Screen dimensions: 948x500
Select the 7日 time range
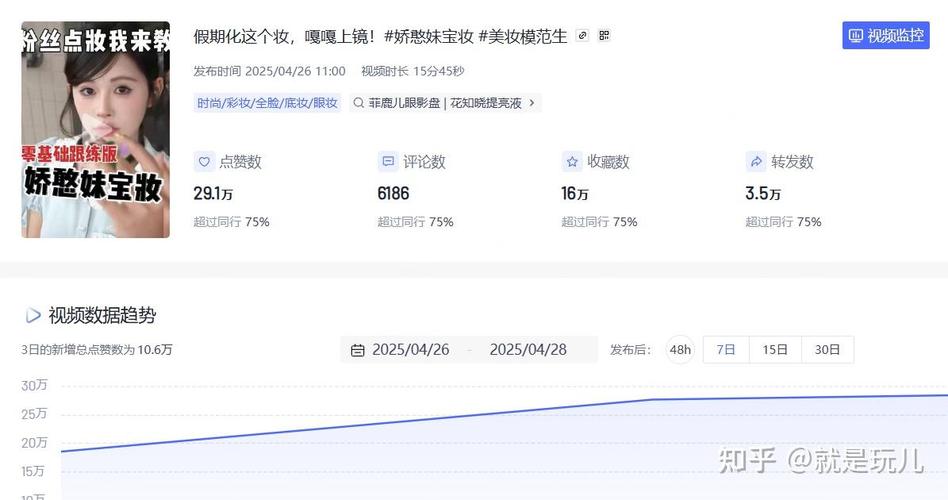pos(726,349)
